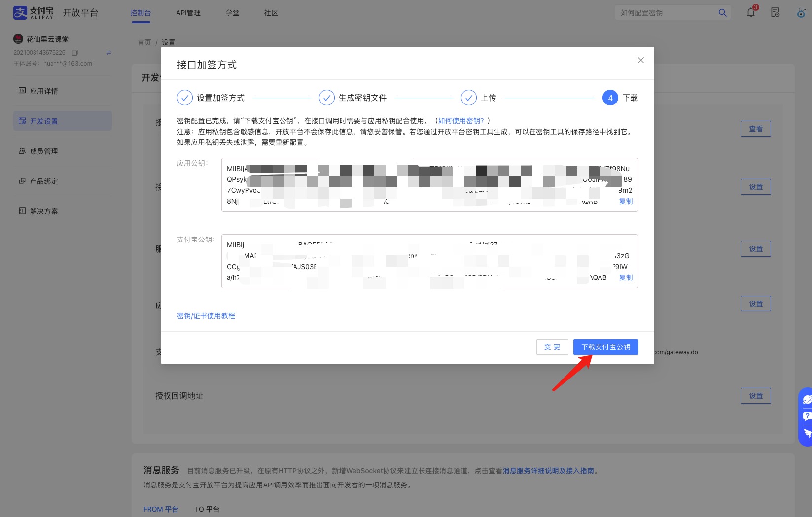Open 成员管理 in the sidebar
This screenshot has height=517, width=812.
[63, 151]
